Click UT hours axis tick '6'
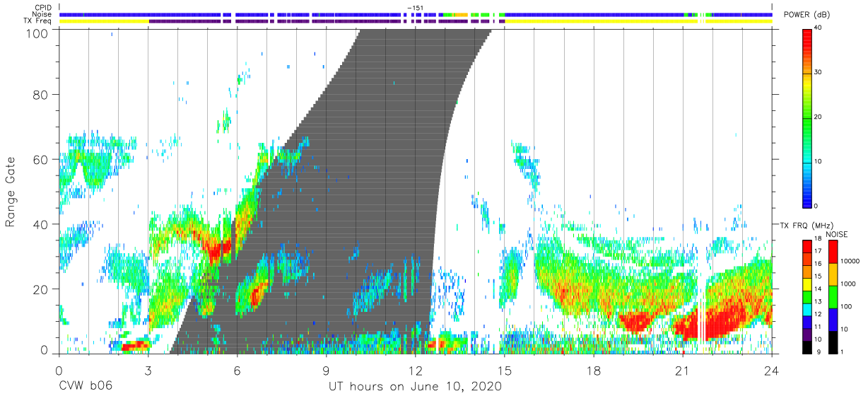Image resolution: width=868 pixels, height=401 pixels. pyautogui.click(x=237, y=370)
